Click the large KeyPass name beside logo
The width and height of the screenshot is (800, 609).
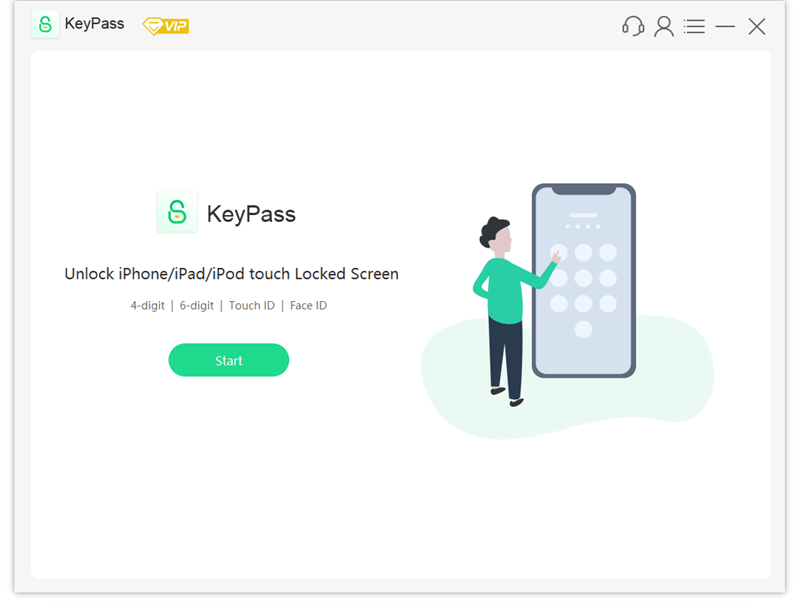pyautogui.click(x=251, y=214)
